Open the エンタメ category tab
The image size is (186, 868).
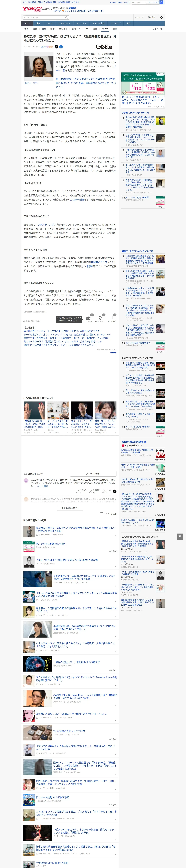[x=63, y=29]
